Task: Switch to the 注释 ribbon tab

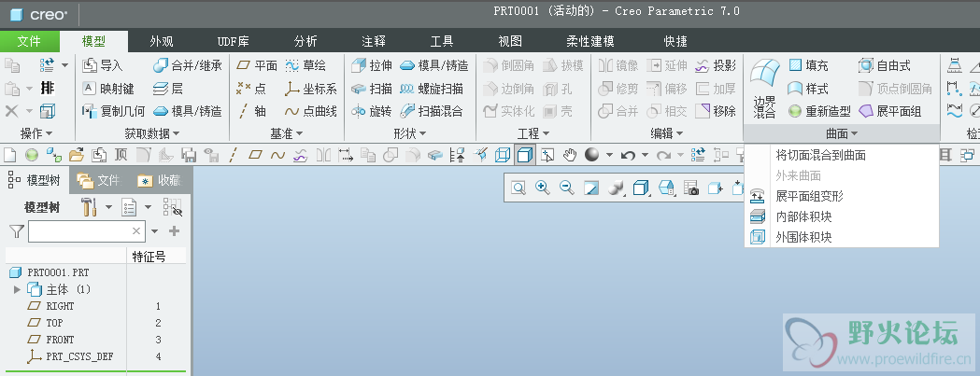Action: click(374, 41)
